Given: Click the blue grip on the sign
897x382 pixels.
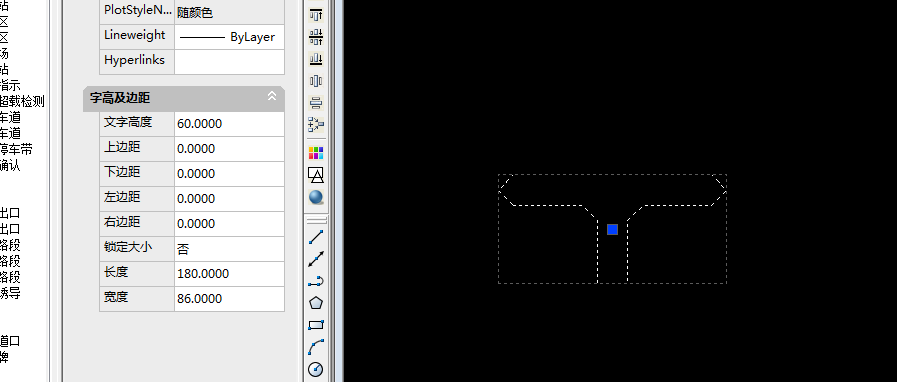Looking at the screenshot, I should point(613,229).
